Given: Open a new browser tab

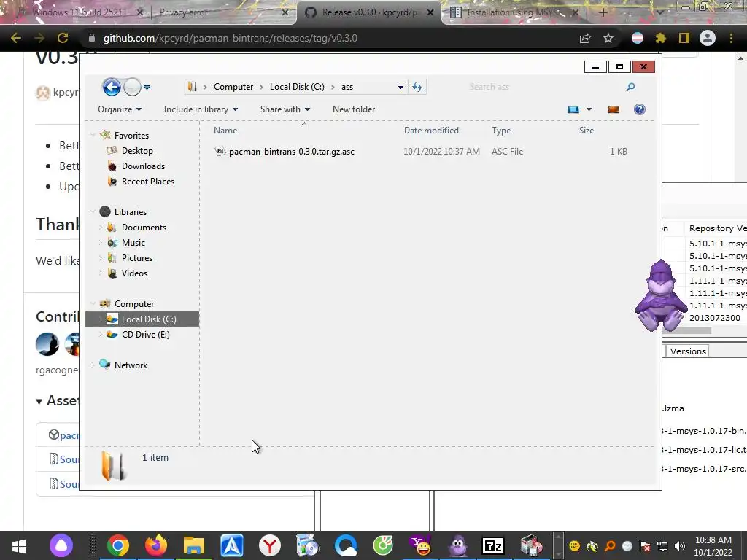Looking at the screenshot, I should click(x=603, y=12).
